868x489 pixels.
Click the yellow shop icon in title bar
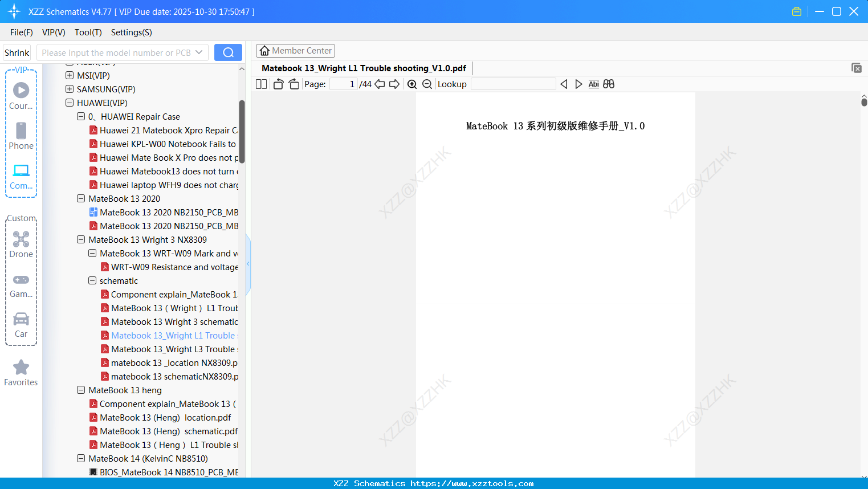pos(797,11)
